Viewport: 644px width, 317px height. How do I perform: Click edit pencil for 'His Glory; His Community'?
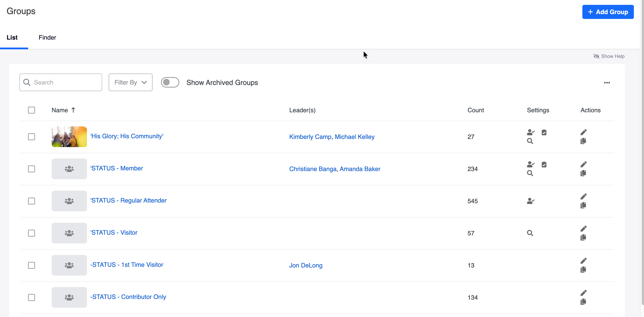tap(583, 132)
